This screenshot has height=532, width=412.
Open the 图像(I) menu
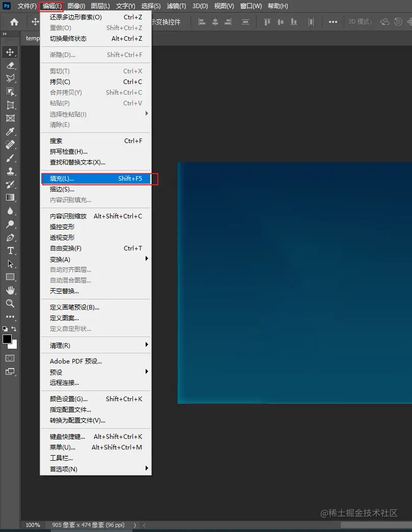click(x=76, y=6)
